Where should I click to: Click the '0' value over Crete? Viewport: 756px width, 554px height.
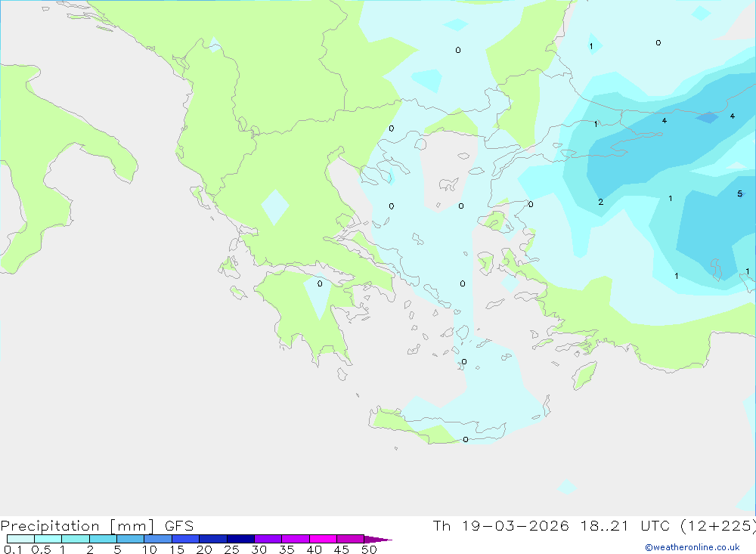click(x=465, y=440)
